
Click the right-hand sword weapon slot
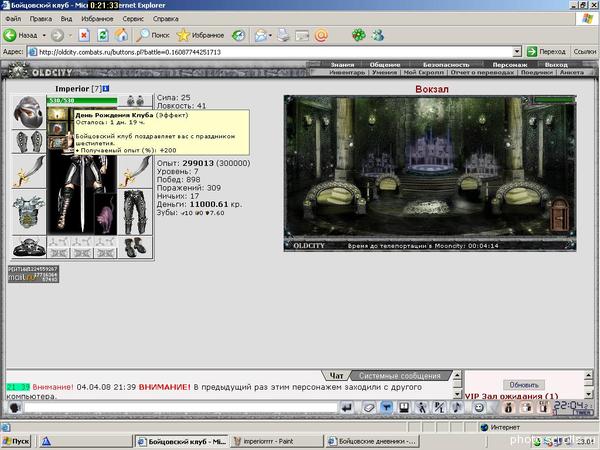(x=135, y=172)
